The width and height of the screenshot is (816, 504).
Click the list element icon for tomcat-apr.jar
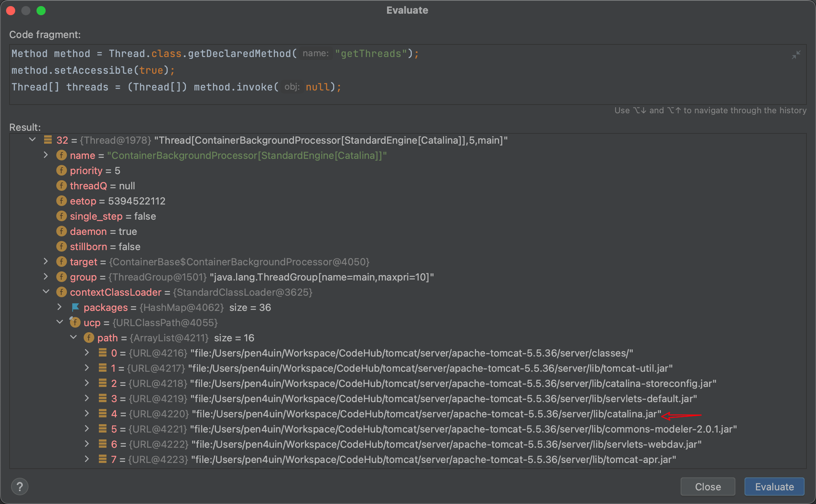(103, 459)
